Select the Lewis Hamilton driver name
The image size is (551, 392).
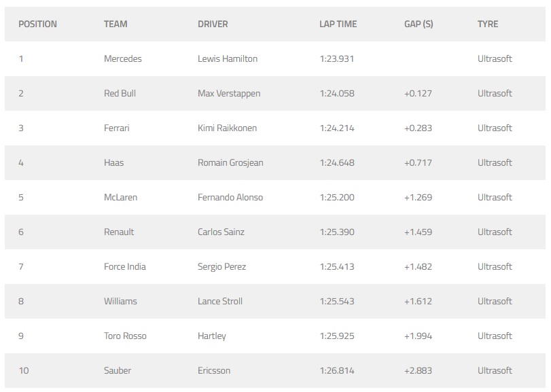click(x=228, y=58)
